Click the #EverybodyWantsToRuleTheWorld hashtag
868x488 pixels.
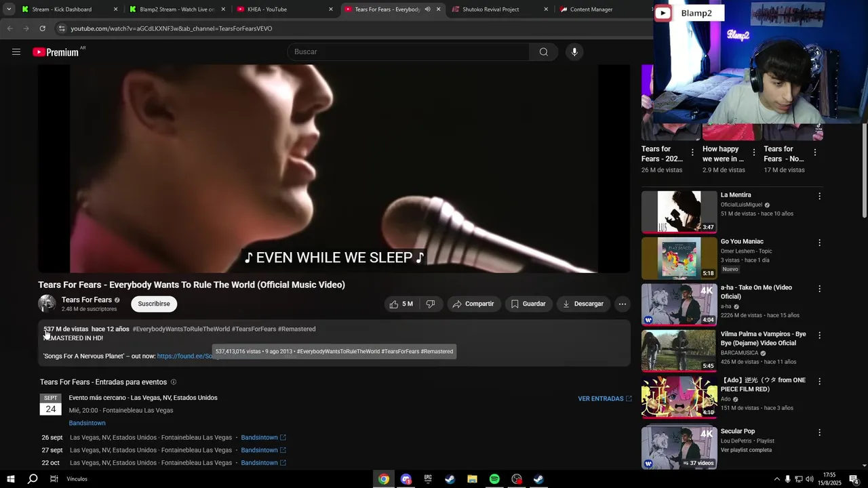(181, 329)
